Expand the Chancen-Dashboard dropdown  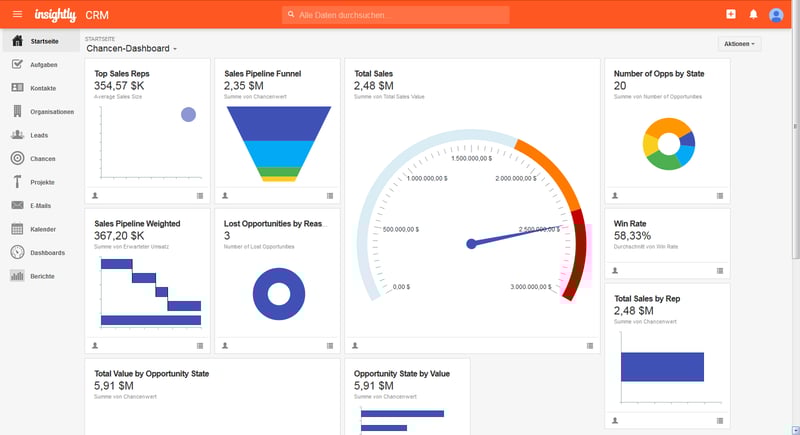click(132, 48)
